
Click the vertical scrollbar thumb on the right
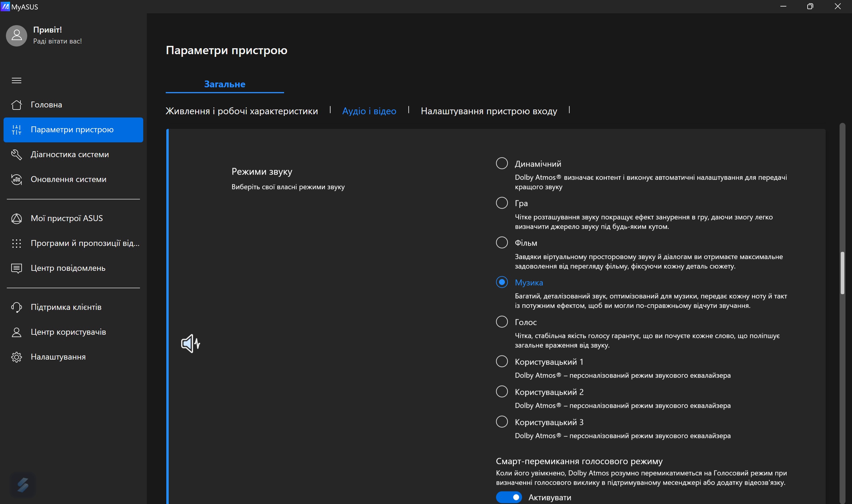pyautogui.click(x=842, y=273)
